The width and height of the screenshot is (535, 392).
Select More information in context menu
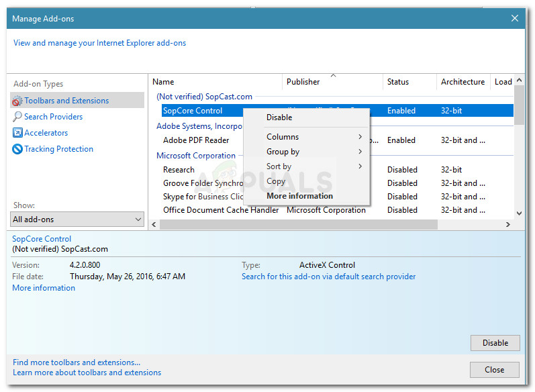click(299, 196)
